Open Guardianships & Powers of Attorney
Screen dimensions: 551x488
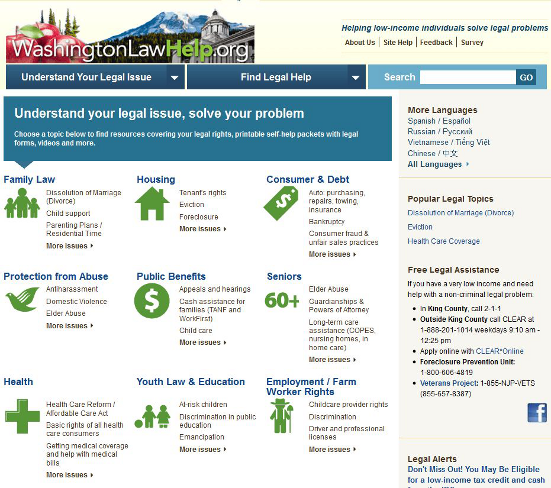339,306
